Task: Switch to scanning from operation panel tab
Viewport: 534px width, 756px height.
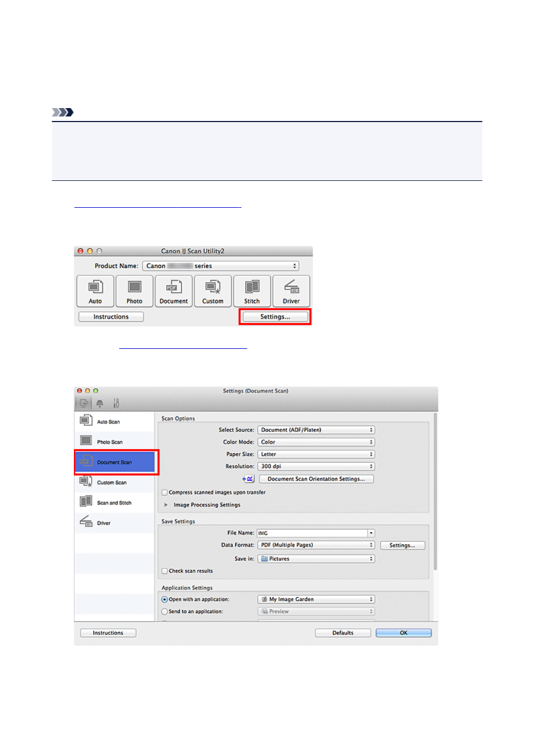Action: [100, 403]
